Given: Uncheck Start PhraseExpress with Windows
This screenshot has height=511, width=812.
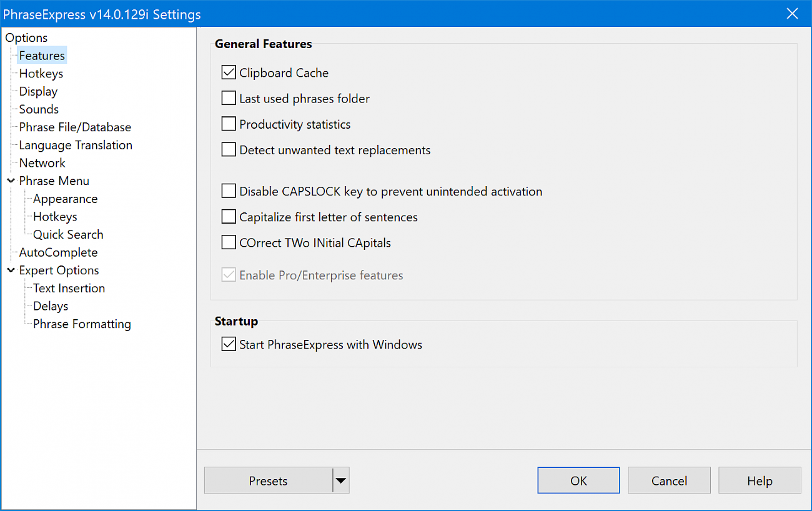Looking at the screenshot, I should click(229, 344).
